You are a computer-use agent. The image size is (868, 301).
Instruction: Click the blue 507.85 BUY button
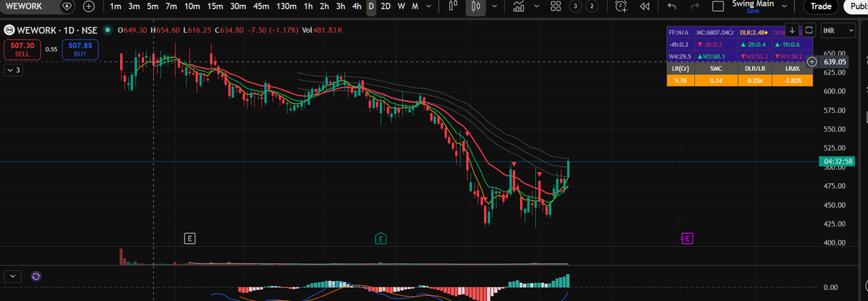pyautogui.click(x=80, y=49)
